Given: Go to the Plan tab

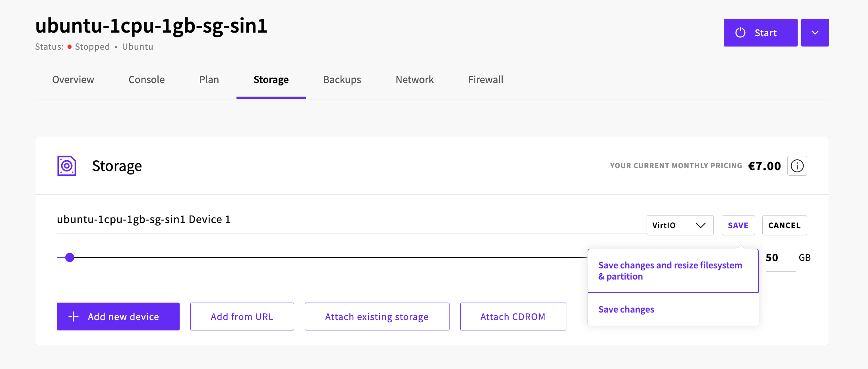Looking at the screenshot, I should [209, 80].
